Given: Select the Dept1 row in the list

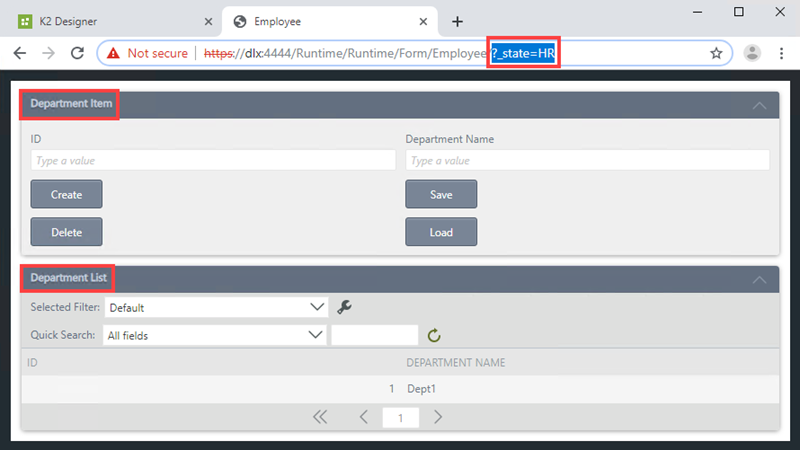Looking at the screenshot, I should 400,389.
